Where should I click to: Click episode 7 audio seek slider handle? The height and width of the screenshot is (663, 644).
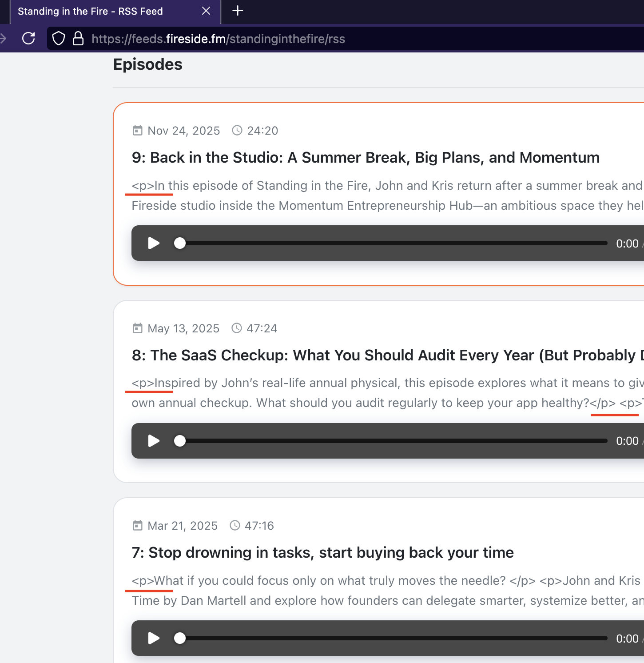coord(180,638)
